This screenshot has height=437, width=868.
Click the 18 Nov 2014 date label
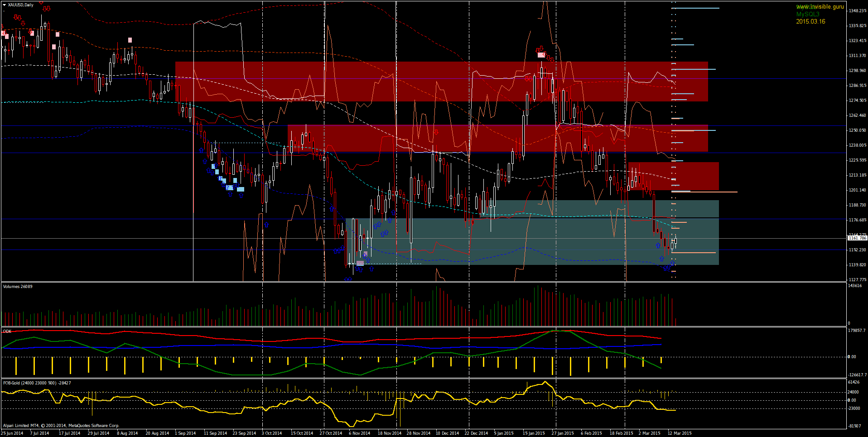pyautogui.click(x=390, y=433)
